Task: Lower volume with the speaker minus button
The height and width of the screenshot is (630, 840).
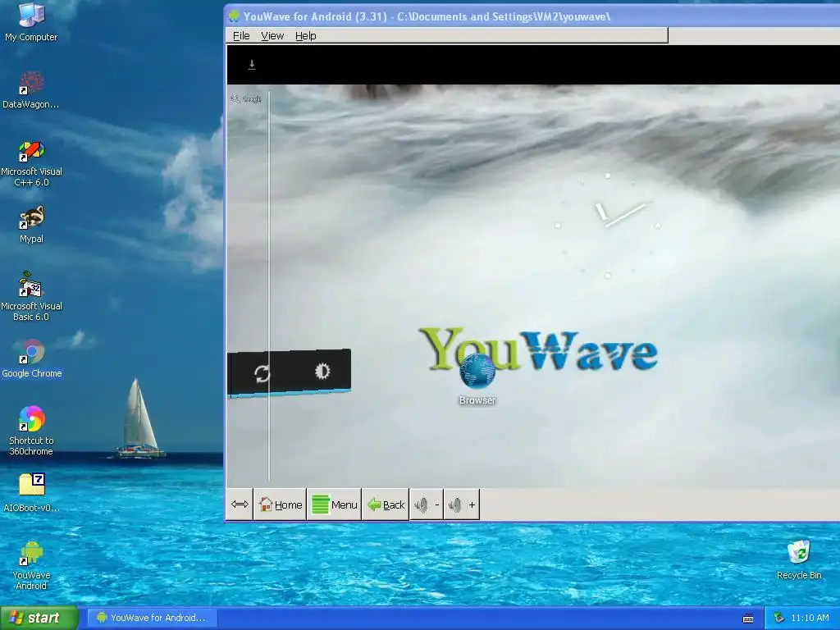Action: point(427,504)
